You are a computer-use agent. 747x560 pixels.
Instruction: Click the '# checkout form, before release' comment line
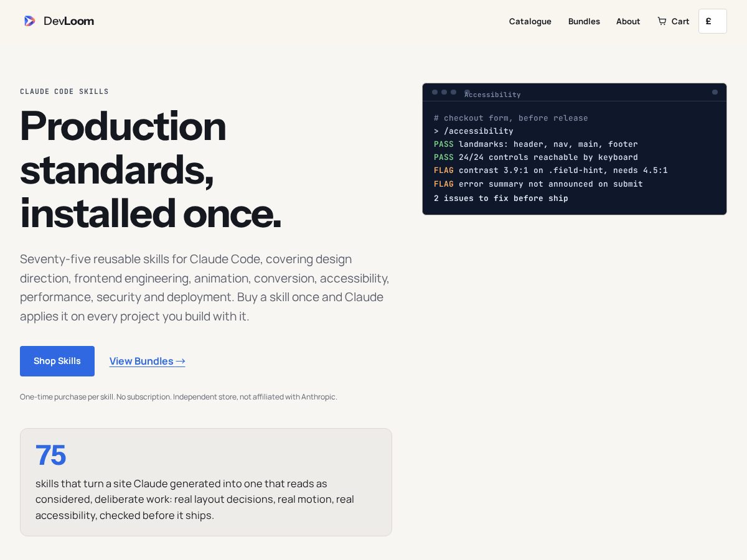click(x=511, y=118)
